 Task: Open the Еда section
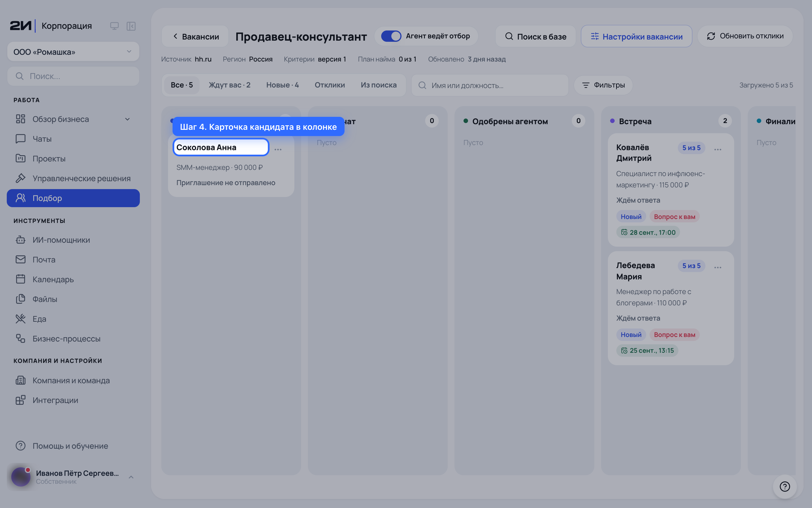[x=73, y=319]
